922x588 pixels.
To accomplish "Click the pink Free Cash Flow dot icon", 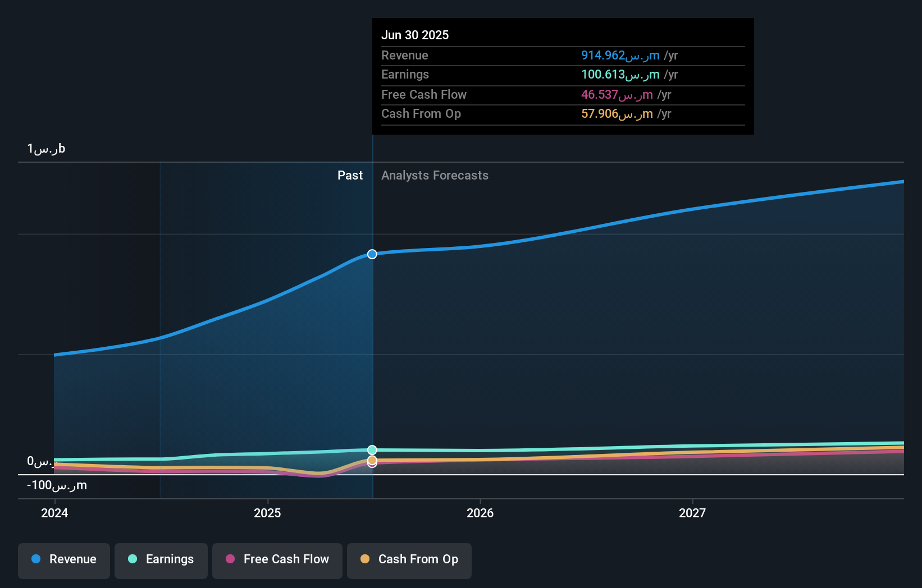I will pyautogui.click(x=230, y=559).
